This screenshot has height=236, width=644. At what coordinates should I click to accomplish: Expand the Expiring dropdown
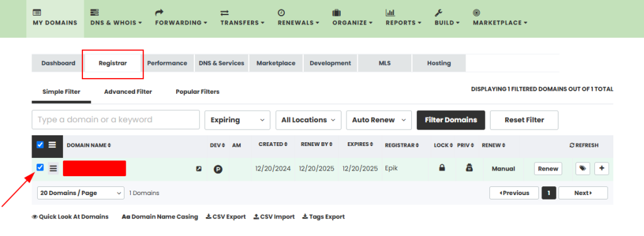(x=237, y=120)
